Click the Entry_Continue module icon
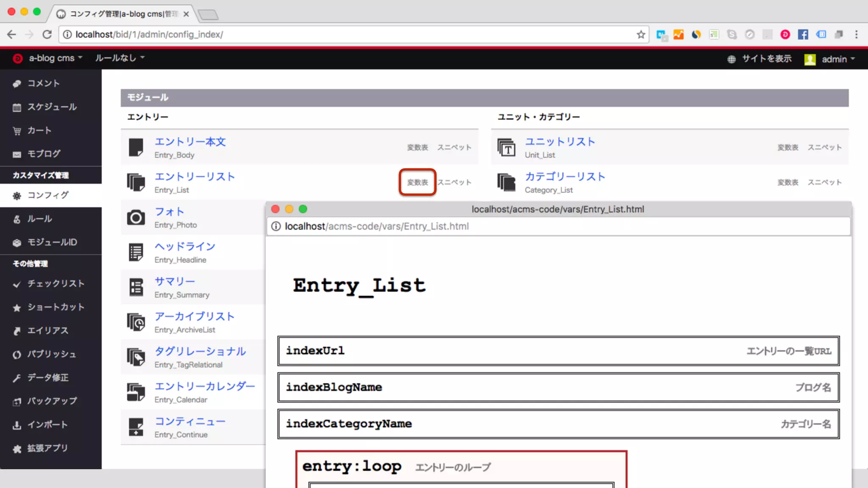This screenshot has height=488, width=868. click(x=136, y=427)
